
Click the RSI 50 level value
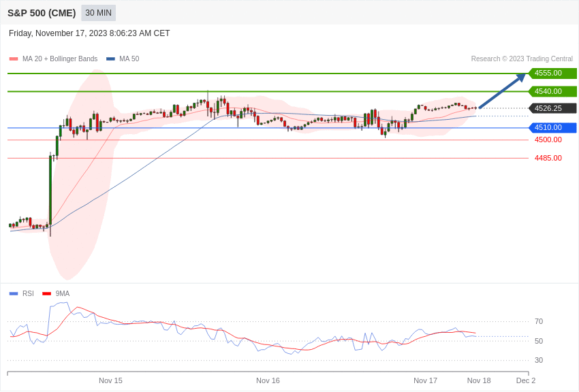pos(539,341)
